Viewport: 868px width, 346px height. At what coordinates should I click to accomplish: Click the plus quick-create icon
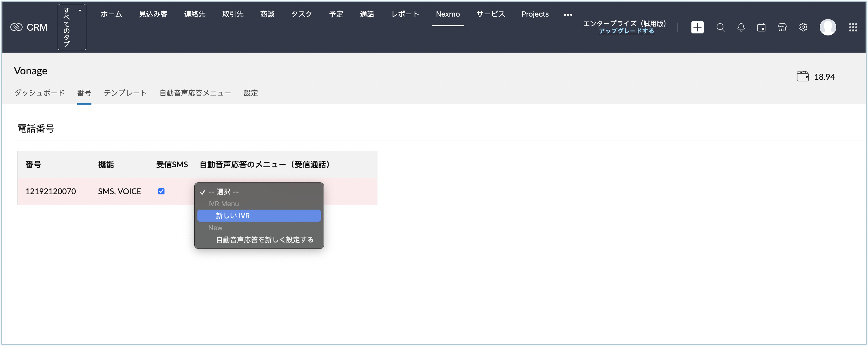(x=697, y=27)
